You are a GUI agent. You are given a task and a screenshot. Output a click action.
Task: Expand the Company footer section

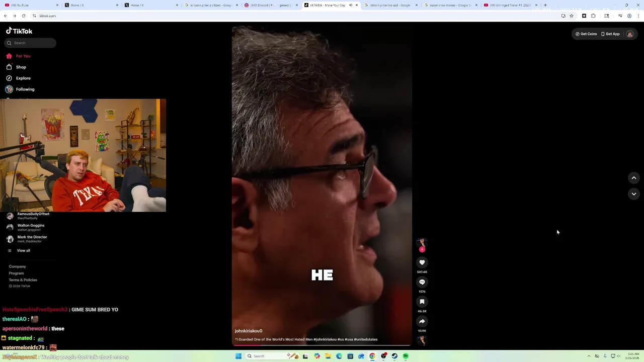pyautogui.click(x=17, y=266)
